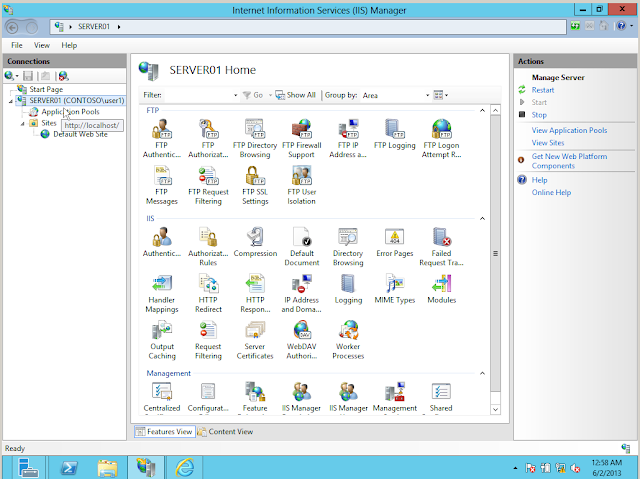Screen dimensions: 640x479
Task: Open the File menu
Action: pyautogui.click(x=17, y=45)
